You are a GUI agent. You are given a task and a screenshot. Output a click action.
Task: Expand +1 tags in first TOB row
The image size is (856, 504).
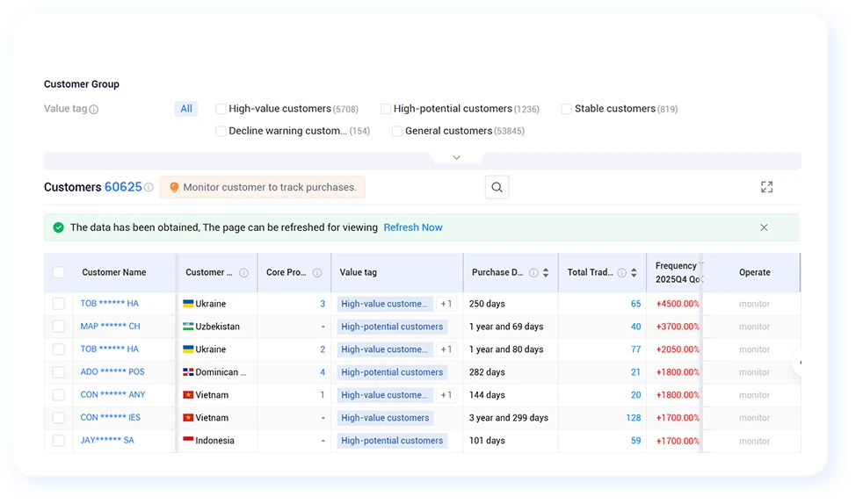[x=446, y=304]
